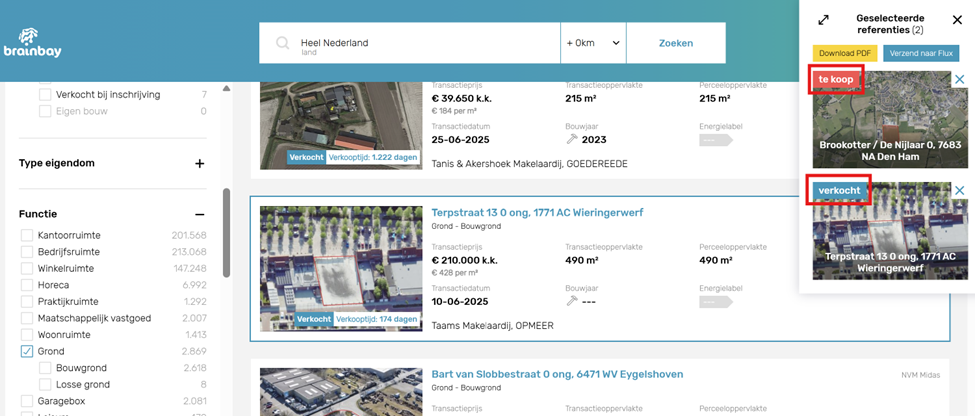Click transaction date 10-06-2025
This screenshot has height=416, width=975.
(460, 302)
